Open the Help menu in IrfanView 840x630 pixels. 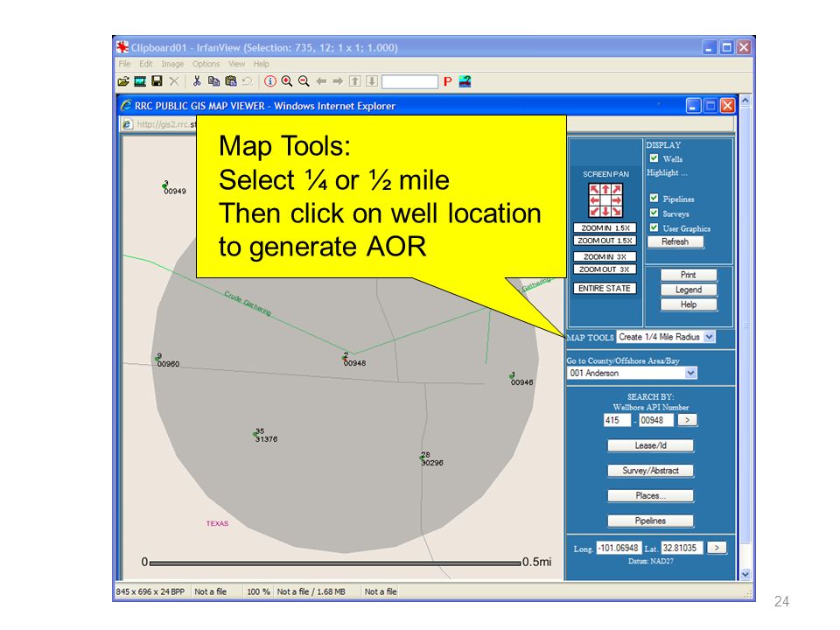click(x=262, y=64)
